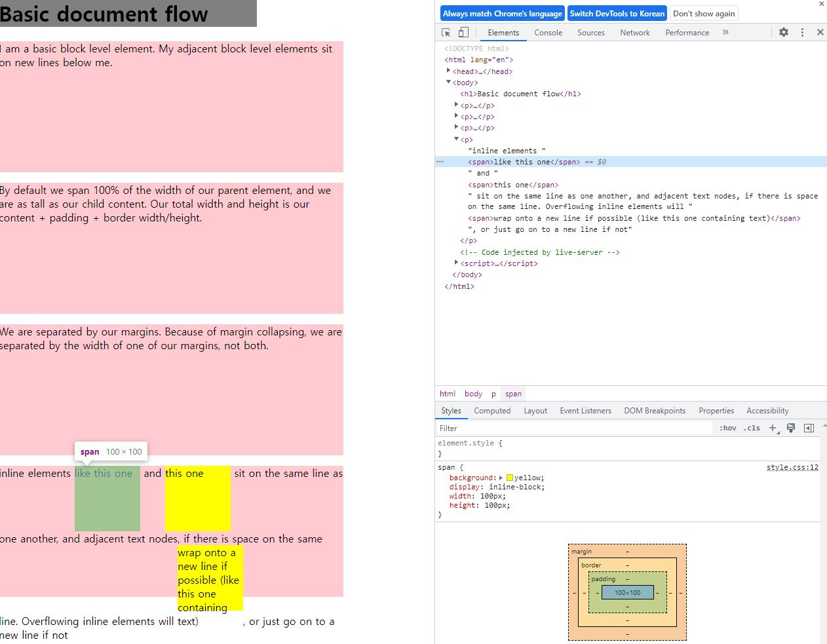Image resolution: width=827 pixels, height=644 pixels.
Task: Select the h1 Basic document flow node
Action: (x=520, y=94)
